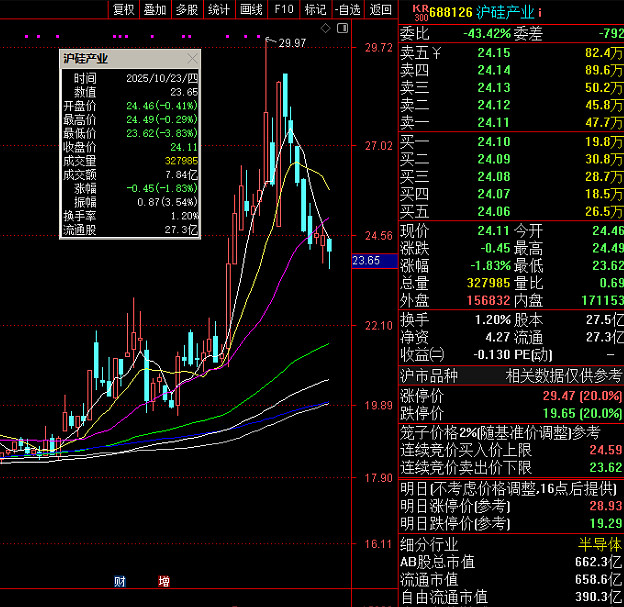The image size is (624, 607).
Task: Click the 复权 toolbar button
Action: (123, 10)
